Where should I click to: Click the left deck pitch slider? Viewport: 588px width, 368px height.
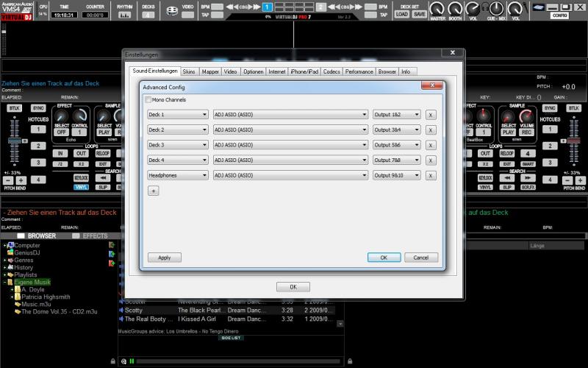click(14, 141)
